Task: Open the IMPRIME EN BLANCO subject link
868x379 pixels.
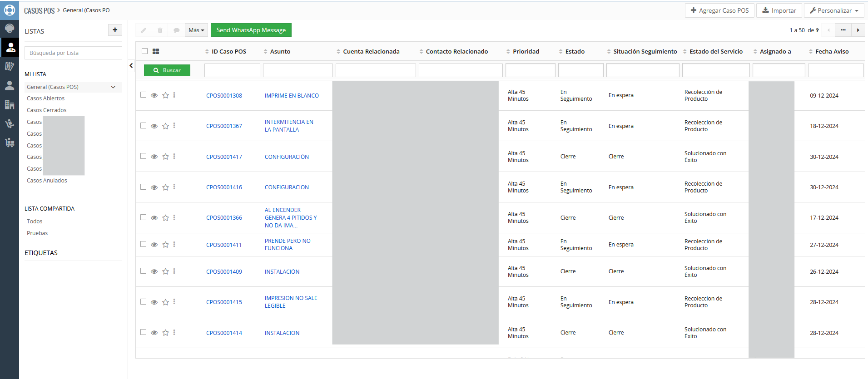Action: click(292, 96)
